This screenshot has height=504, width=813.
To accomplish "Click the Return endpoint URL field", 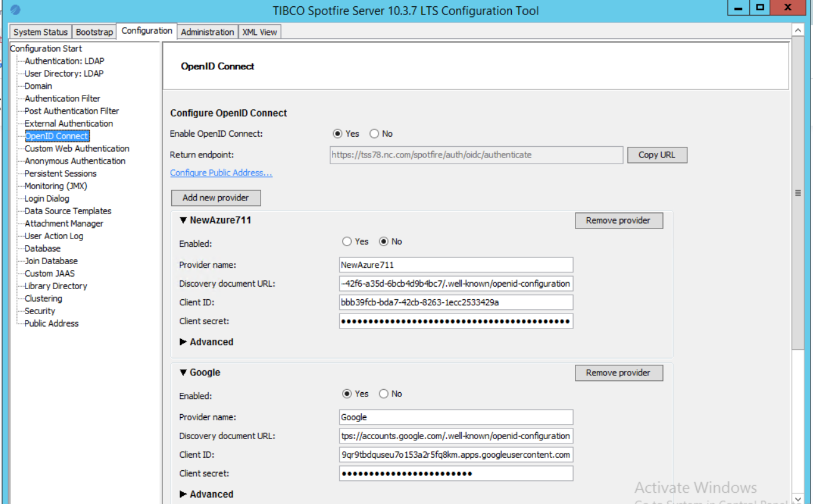I will coord(476,155).
